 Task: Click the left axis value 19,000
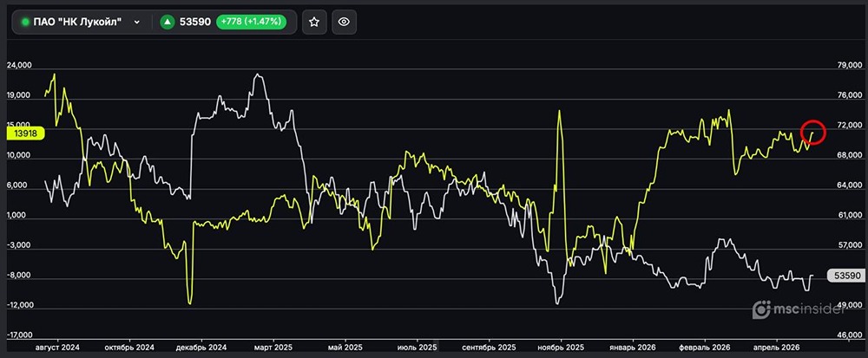pyautogui.click(x=19, y=95)
